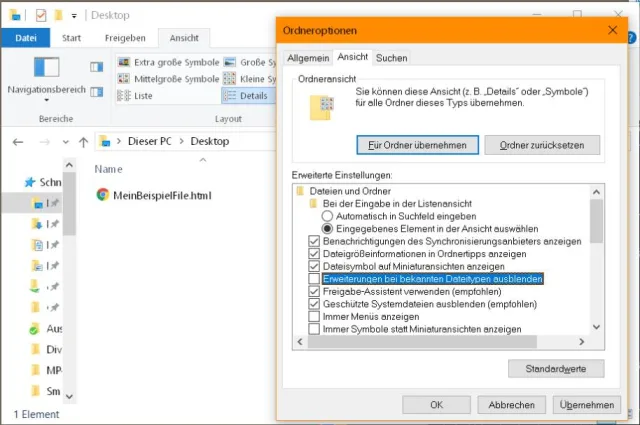This screenshot has width=640, height=425.
Task: Open the Suchen tab in Ordneroptionen
Action: 391,58
